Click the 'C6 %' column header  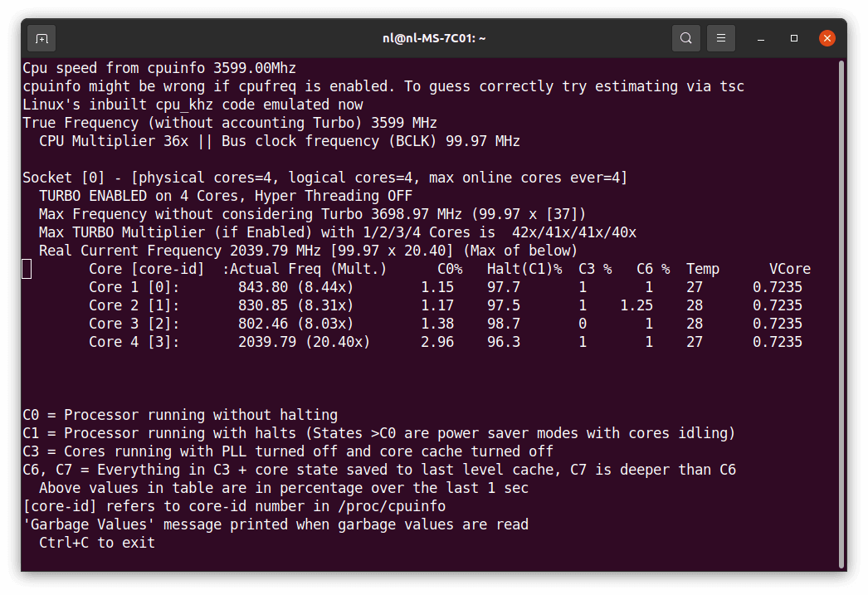point(653,269)
